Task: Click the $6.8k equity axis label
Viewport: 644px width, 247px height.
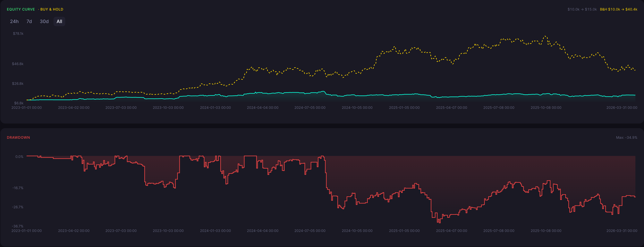Action: pyautogui.click(x=19, y=103)
